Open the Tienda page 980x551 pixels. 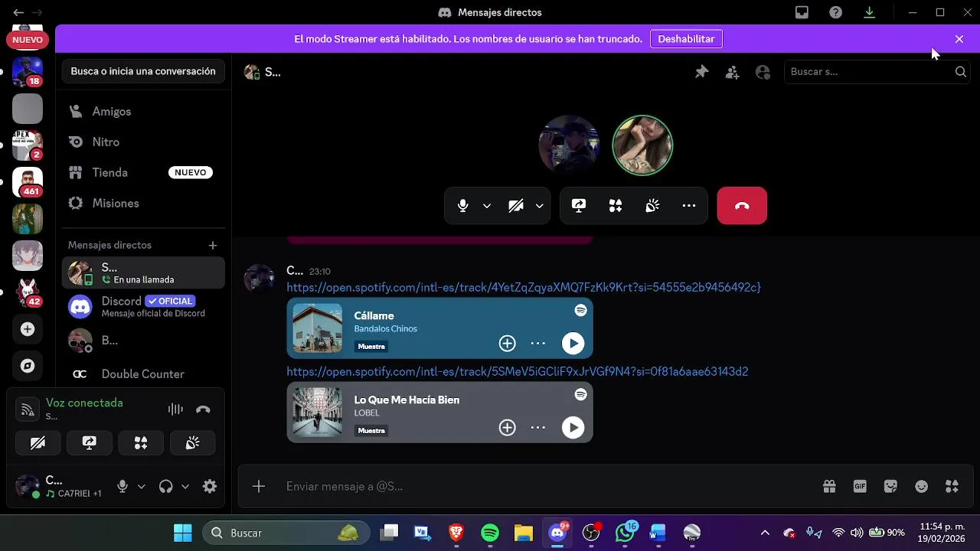tap(143, 173)
